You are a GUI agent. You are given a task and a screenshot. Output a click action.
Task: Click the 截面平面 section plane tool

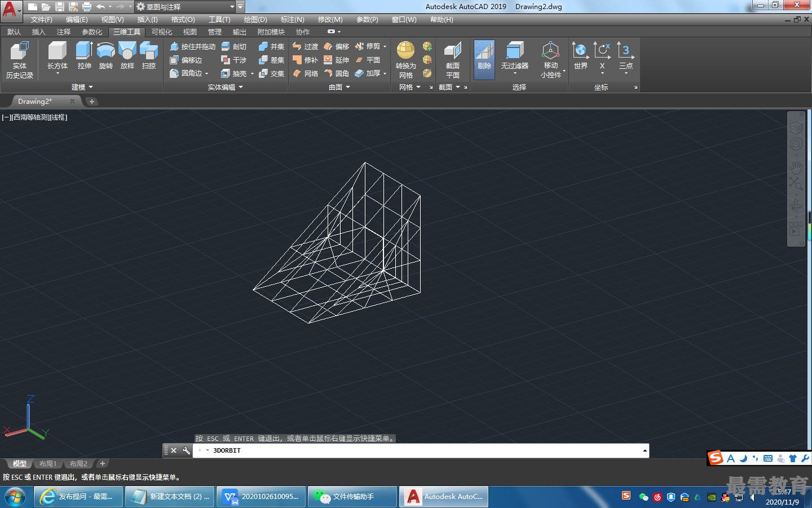453,60
